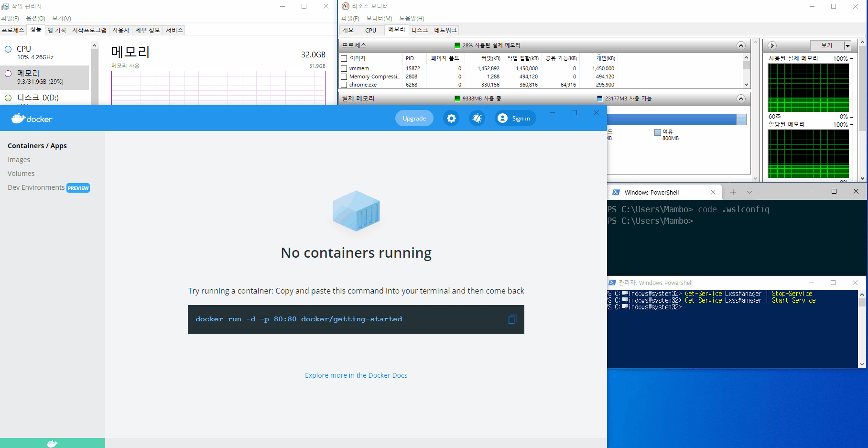Toggle the select-all image checkbox
The image size is (868, 448).
pyautogui.click(x=344, y=58)
